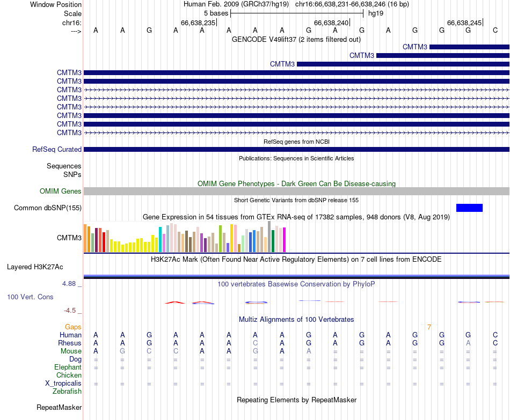Click the tall grey bar in the GTEx chart
The image size is (510, 420).
(269, 237)
